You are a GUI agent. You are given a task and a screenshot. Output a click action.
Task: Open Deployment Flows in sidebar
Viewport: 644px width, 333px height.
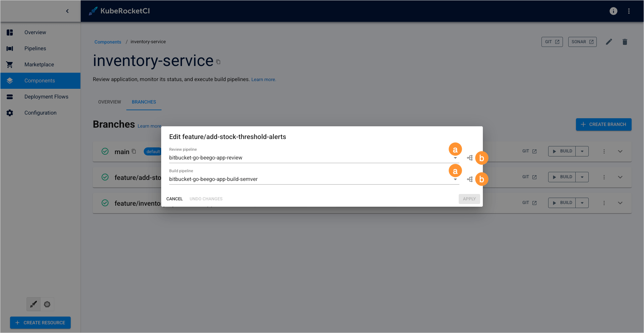pos(46,97)
